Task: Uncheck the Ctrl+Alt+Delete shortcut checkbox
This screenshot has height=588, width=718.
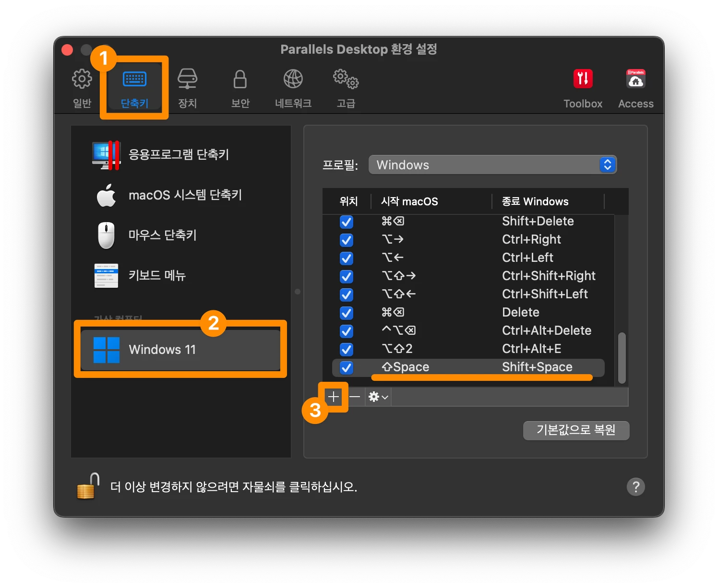Action: coord(347,331)
